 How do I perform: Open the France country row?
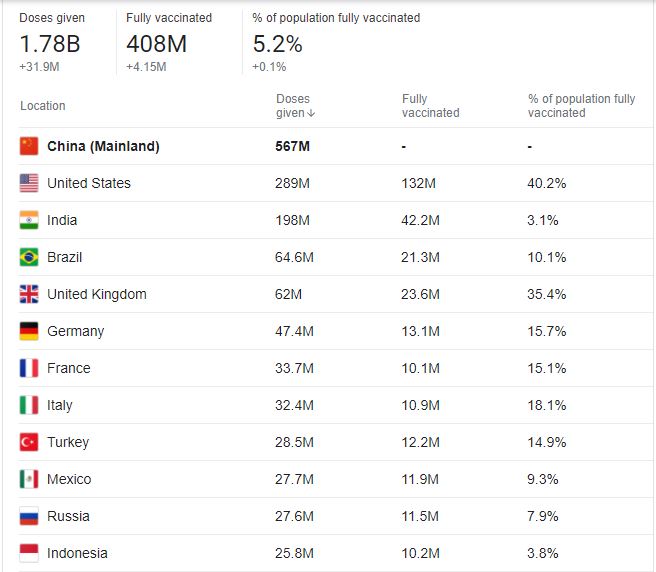(x=336, y=368)
